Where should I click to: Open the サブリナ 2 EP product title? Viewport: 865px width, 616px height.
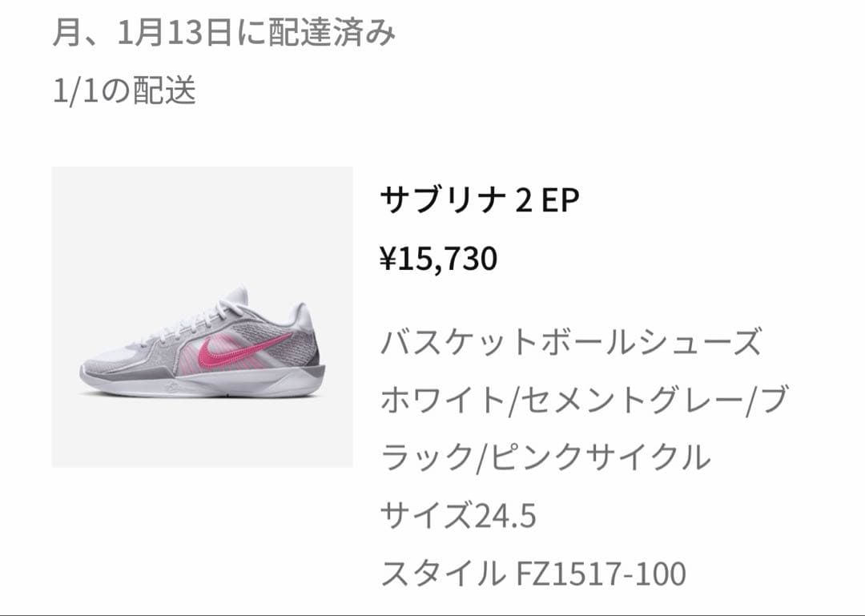[480, 199]
